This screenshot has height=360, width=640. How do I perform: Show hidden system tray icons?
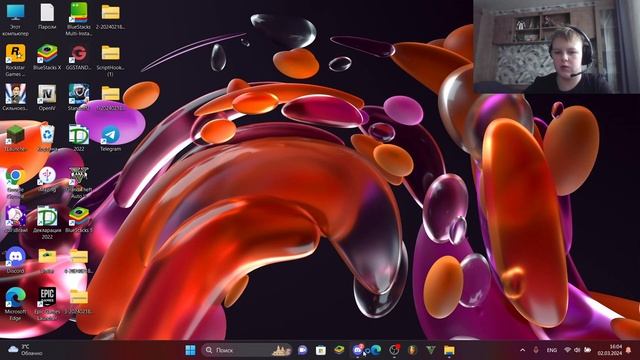[522, 350]
